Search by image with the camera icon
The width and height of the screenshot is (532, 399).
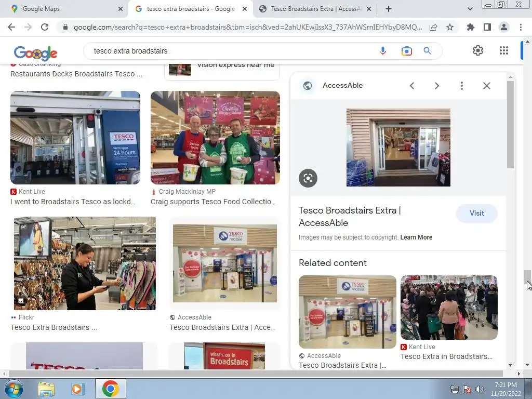pyautogui.click(x=406, y=51)
